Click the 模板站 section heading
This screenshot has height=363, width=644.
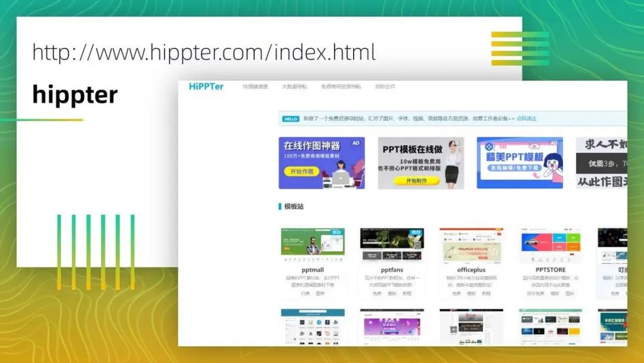293,207
